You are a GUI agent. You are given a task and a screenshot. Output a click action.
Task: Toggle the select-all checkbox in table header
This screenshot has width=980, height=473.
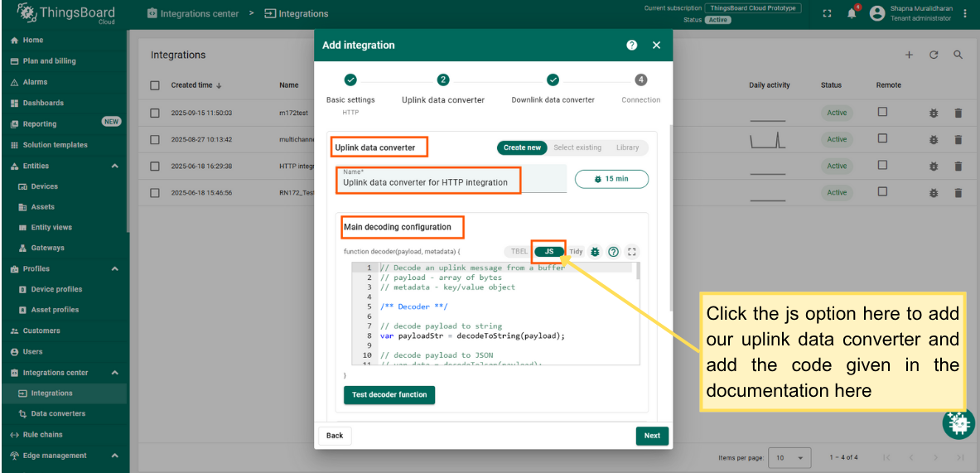pyautogui.click(x=155, y=85)
